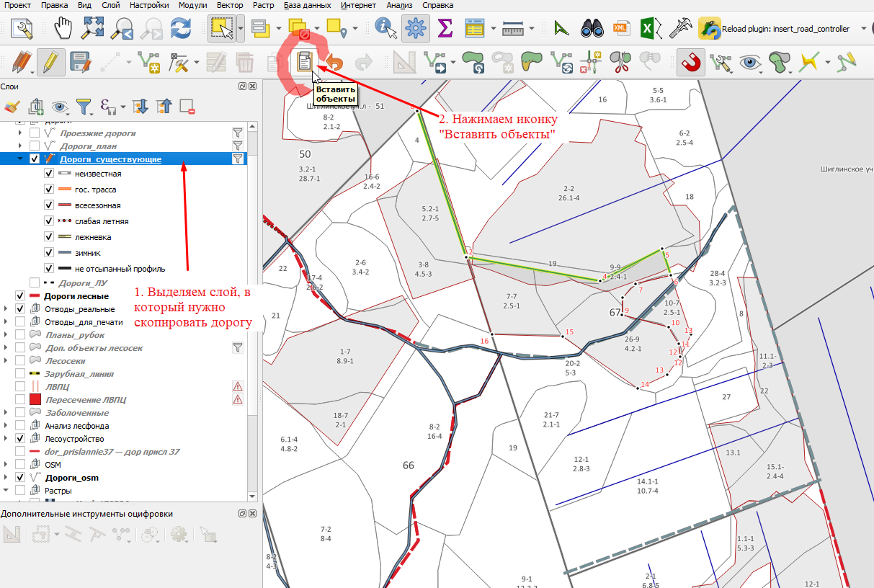This screenshot has height=588, width=874.
Task: Toggle editing with the pencil icon
Action: pos(50,62)
